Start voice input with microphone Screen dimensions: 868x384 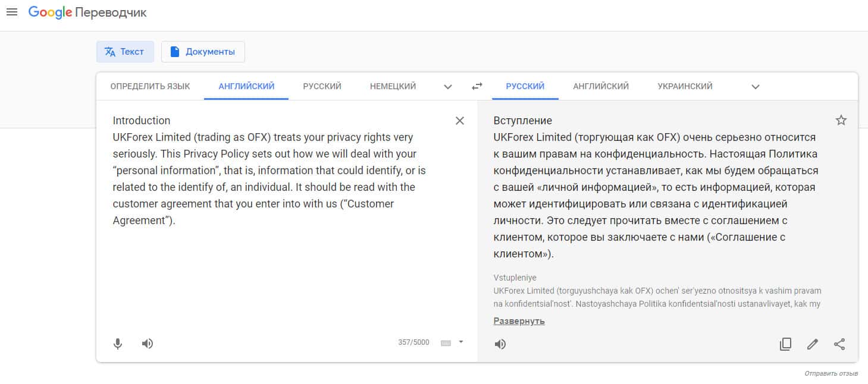tap(118, 344)
